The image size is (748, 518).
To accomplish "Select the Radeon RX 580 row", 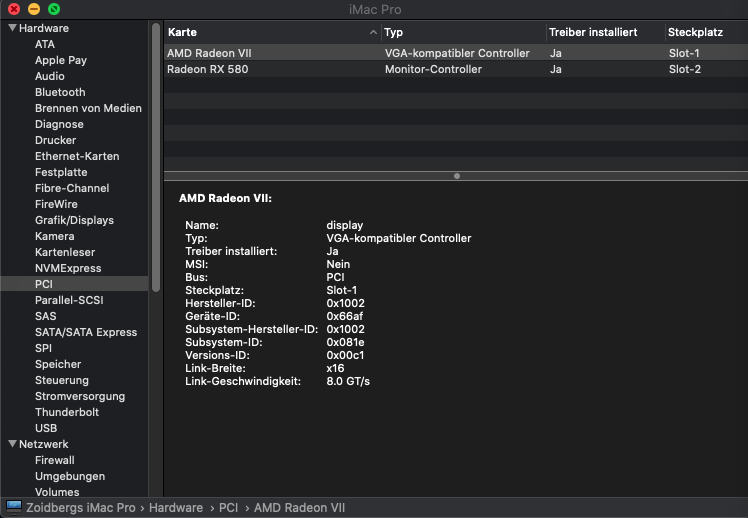I will (456, 69).
